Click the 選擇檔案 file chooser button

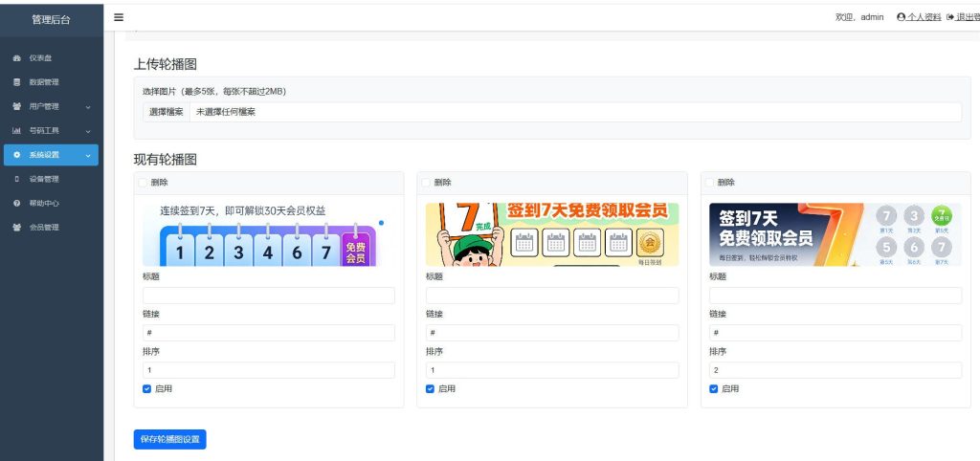167,113
